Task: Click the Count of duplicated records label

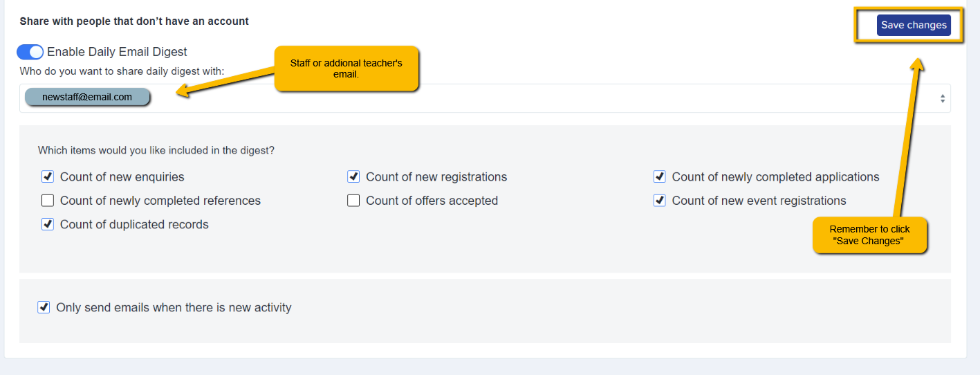Action: (134, 224)
